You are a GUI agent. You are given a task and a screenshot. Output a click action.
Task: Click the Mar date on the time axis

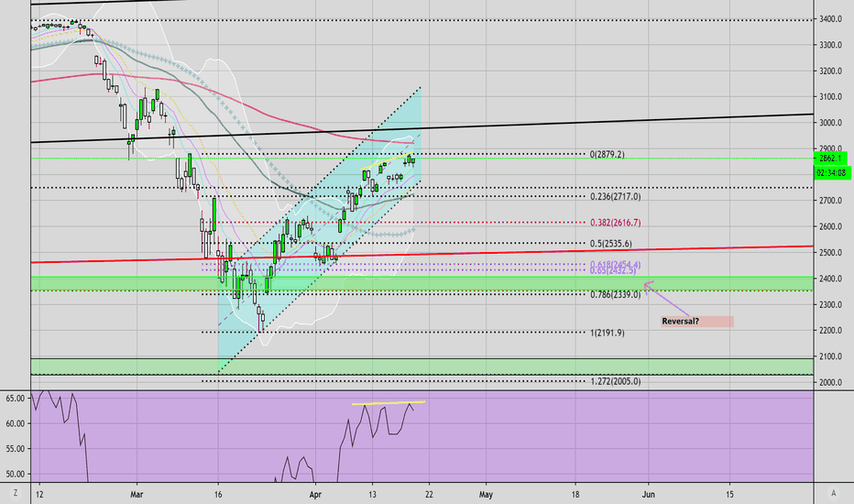(x=137, y=495)
